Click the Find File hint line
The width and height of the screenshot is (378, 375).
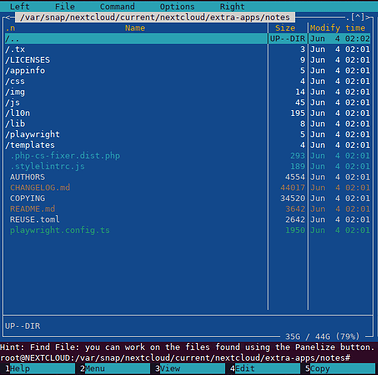pos(188,347)
